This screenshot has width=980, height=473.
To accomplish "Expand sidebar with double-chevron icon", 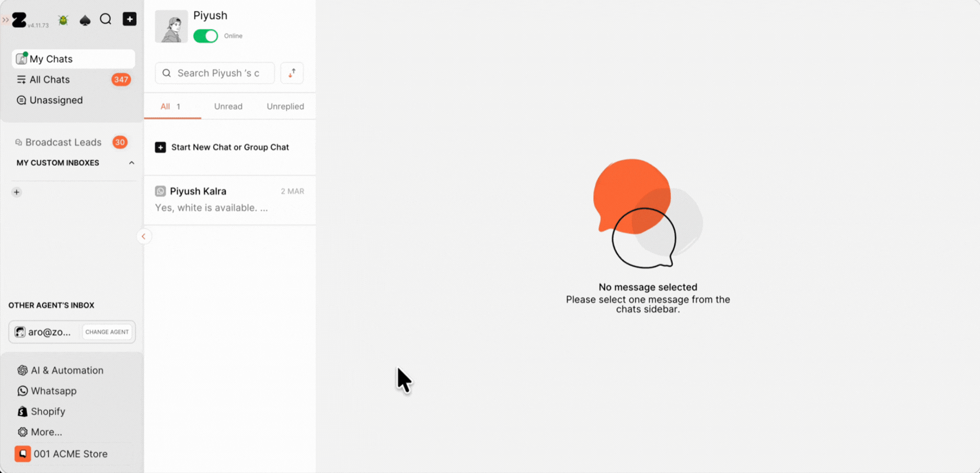I will click(5, 20).
